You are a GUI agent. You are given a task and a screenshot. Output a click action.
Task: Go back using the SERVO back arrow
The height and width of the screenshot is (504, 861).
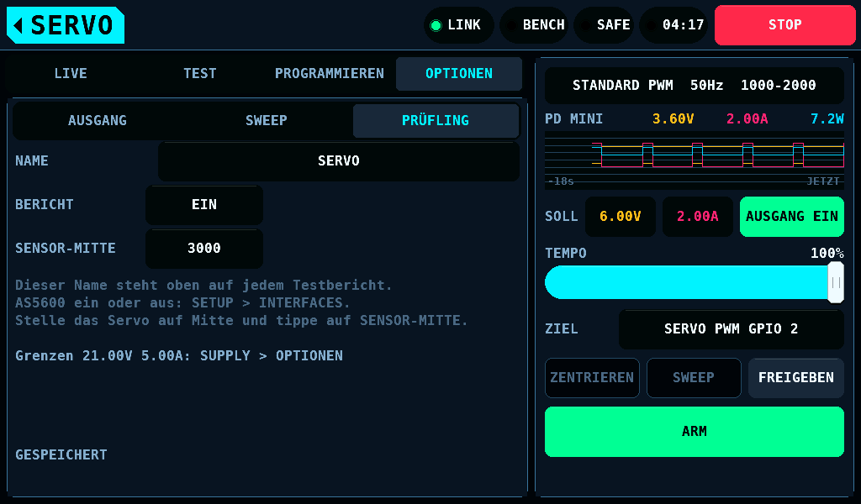(66, 25)
